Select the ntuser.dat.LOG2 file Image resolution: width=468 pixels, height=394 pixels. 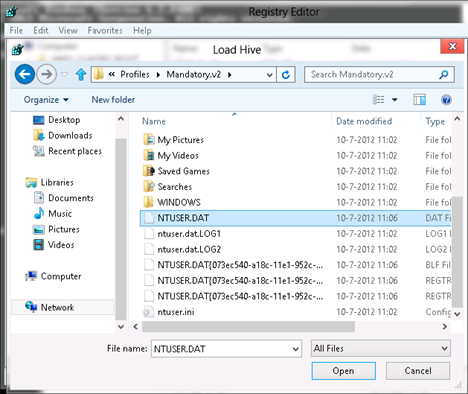295,249
